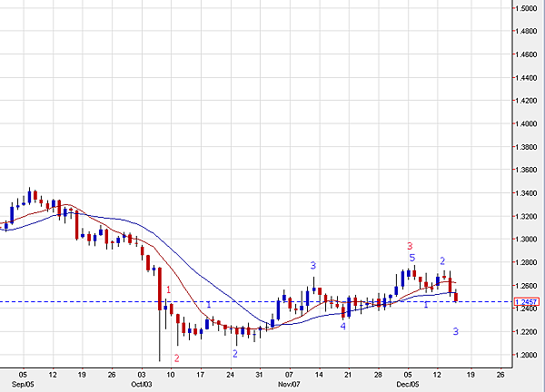Select the 1.2600 price axis label
The image size is (545, 392).
526,286
